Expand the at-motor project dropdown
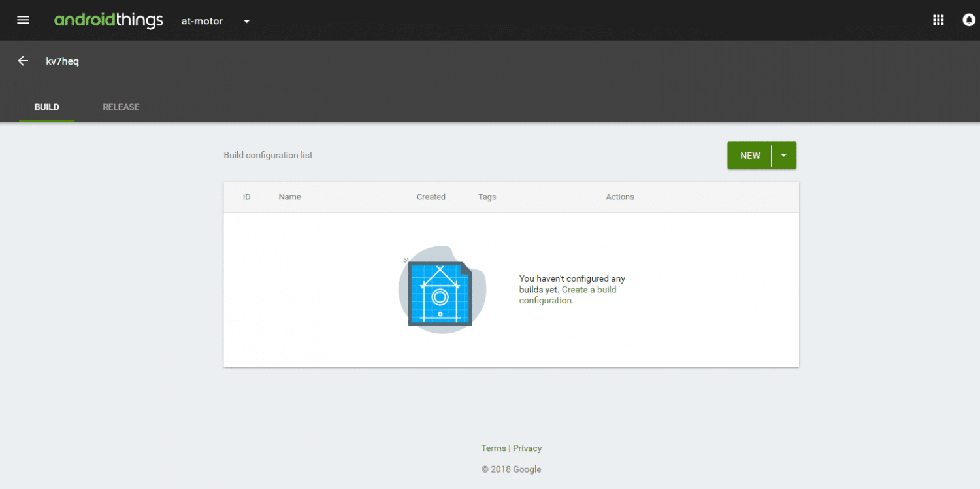980x489 pixels. (247, 21)
